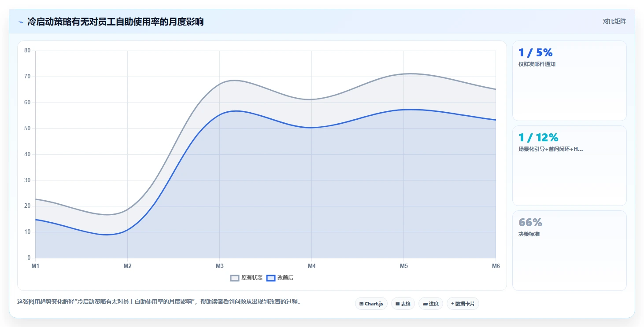Select the Chart.js tag chip
This screenshot has height=327, width=644.
pyautogui.click(x=371, y=304)
